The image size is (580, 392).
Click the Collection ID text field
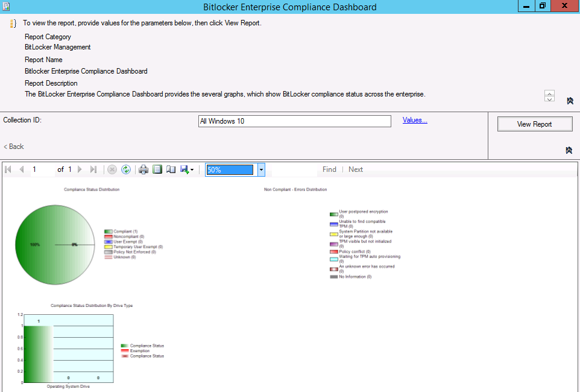point(294,121)
